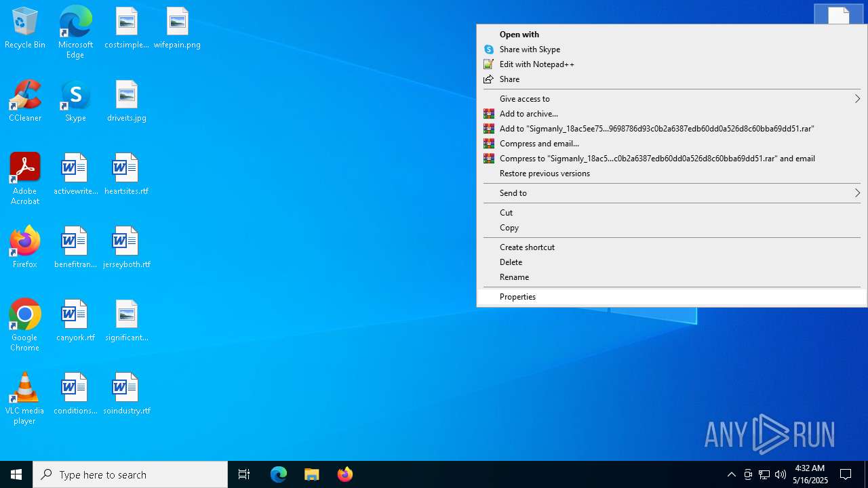Select Create shortcut menu entry
This screenshot has width=868, height=488.
point(671,247)
